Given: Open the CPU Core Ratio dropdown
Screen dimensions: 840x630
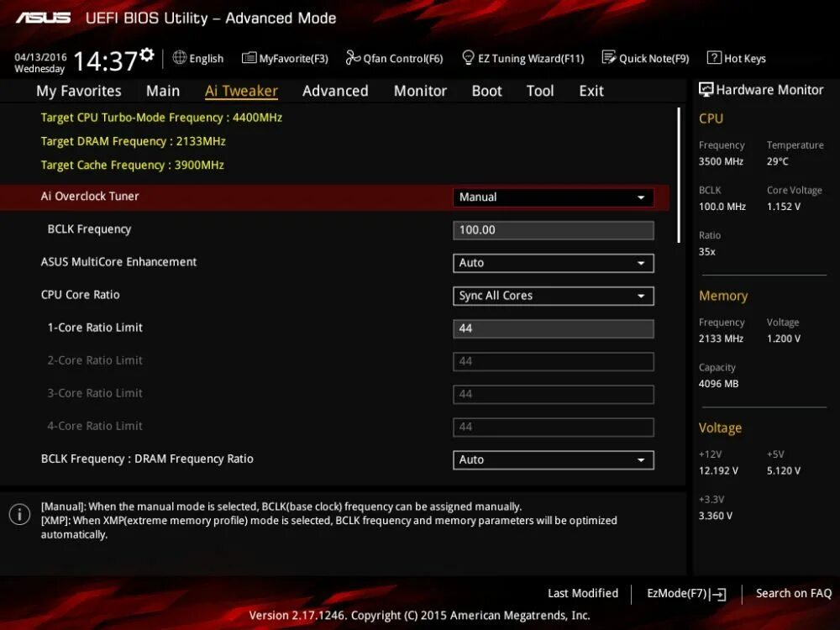Looking at the screenshot, I should [554, 296].
